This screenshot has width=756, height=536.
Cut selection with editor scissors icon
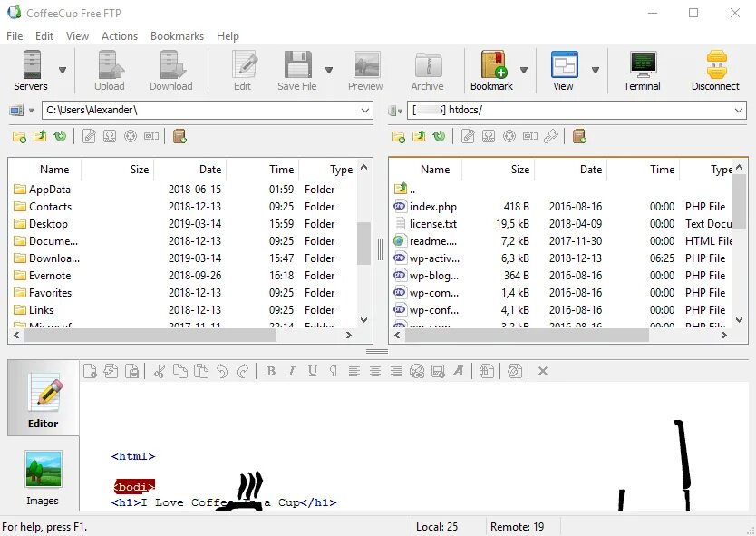coord(160,371)
